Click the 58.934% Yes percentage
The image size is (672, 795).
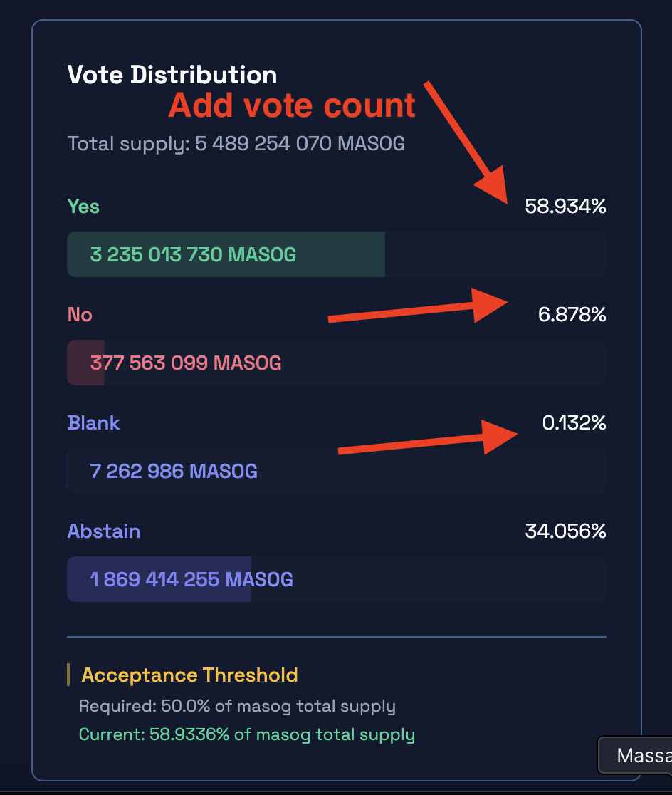tap(565, 207)
